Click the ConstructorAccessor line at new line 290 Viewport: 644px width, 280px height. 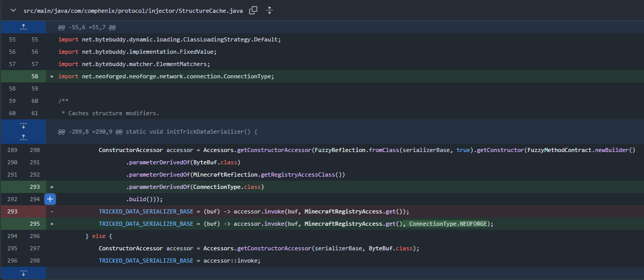coord(367,150)
